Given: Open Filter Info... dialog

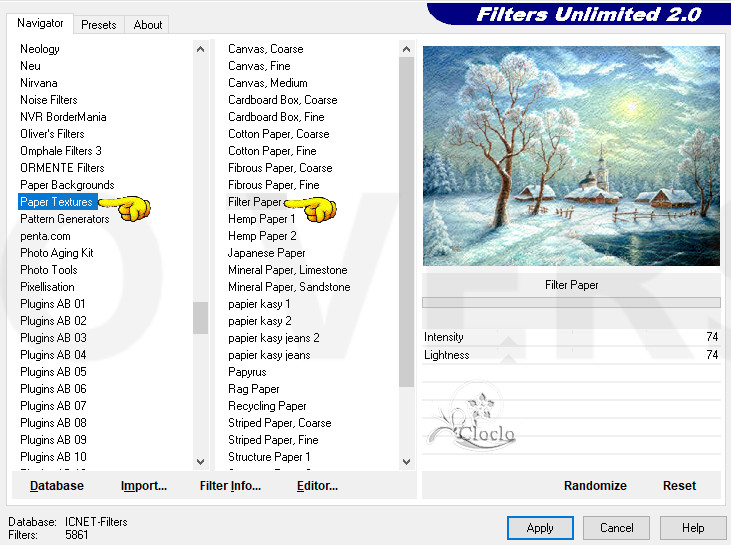Looking at the screenshot, I should pos(230,486).
